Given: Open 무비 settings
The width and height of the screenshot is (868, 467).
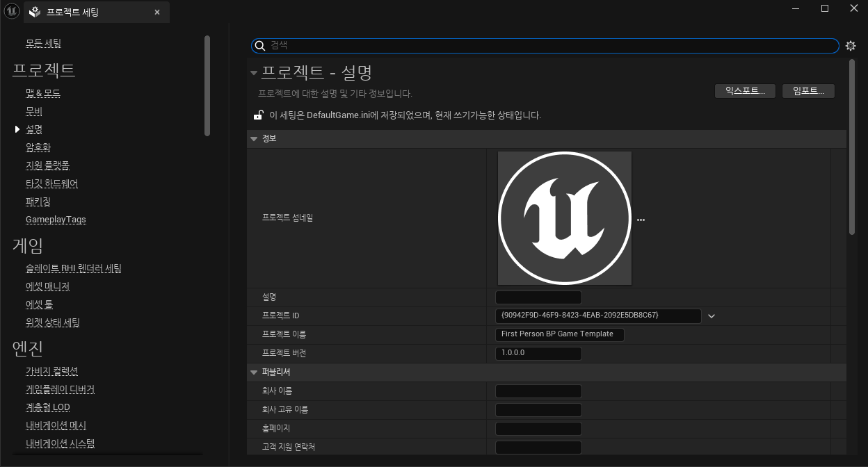Looking at the screenshot, I should click(x=34, y=111).
